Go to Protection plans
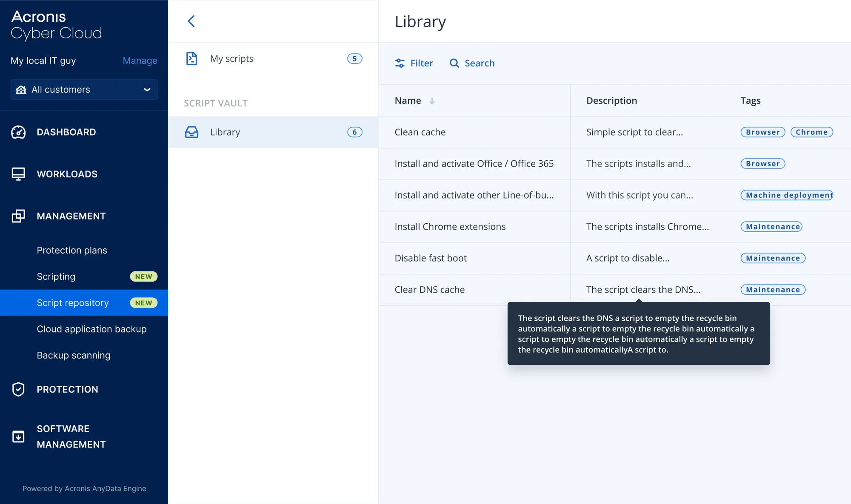The width and height of the screenshot is (851, 504). click(x=72, y=251)
